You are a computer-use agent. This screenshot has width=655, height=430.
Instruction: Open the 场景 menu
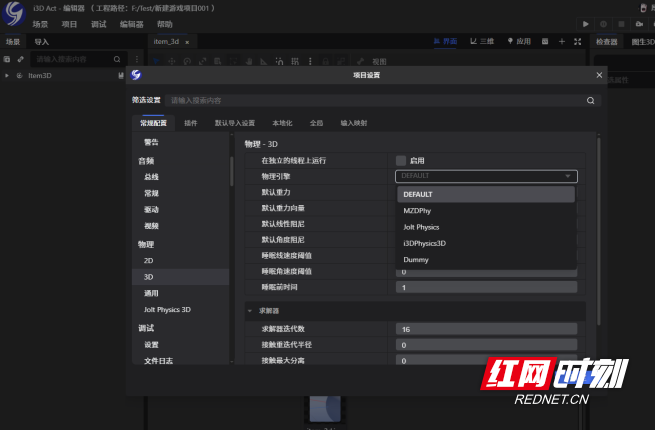40,24
